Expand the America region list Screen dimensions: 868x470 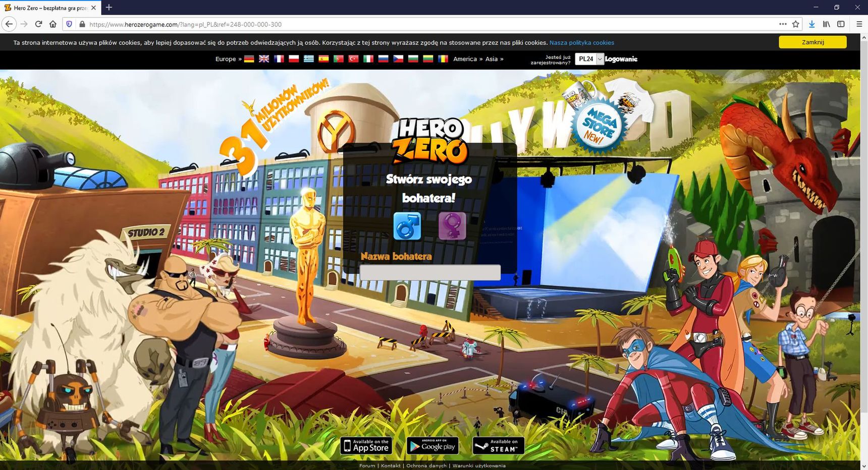click(x=468, y=59)
